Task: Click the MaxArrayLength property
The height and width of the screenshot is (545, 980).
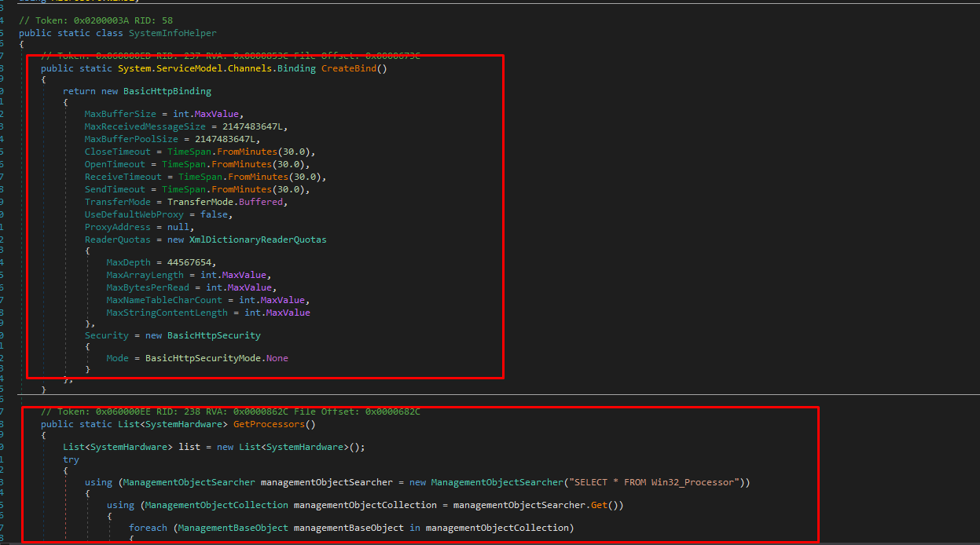Action: click(145, 275)
